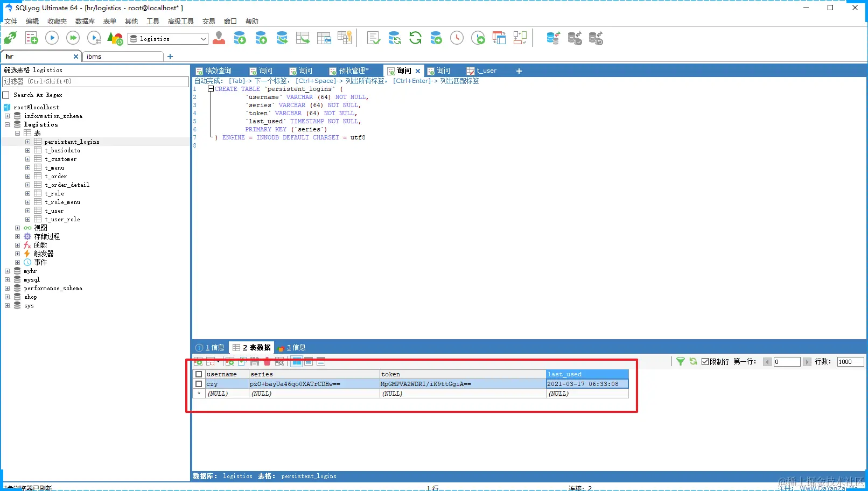Run the current query with the play icon

tap(52, 38)
